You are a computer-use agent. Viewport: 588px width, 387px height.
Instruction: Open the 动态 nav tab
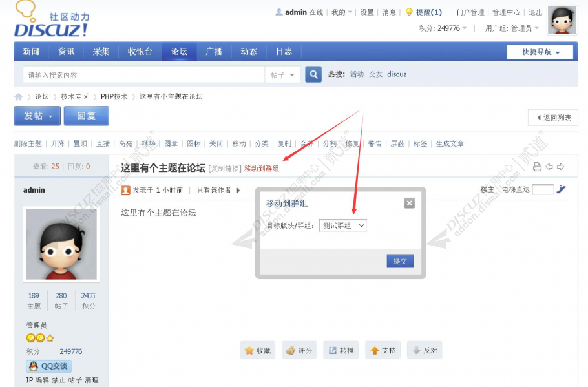pos(249,52)
